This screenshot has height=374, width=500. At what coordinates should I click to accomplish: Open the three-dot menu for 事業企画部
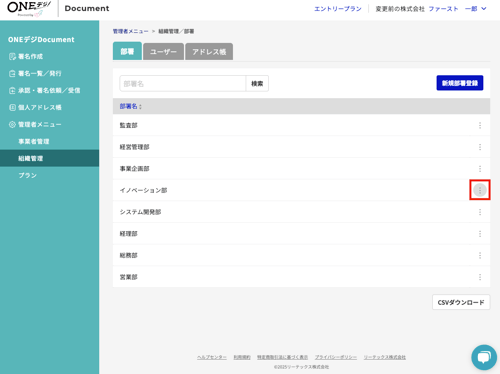click(x=480, y=169)
